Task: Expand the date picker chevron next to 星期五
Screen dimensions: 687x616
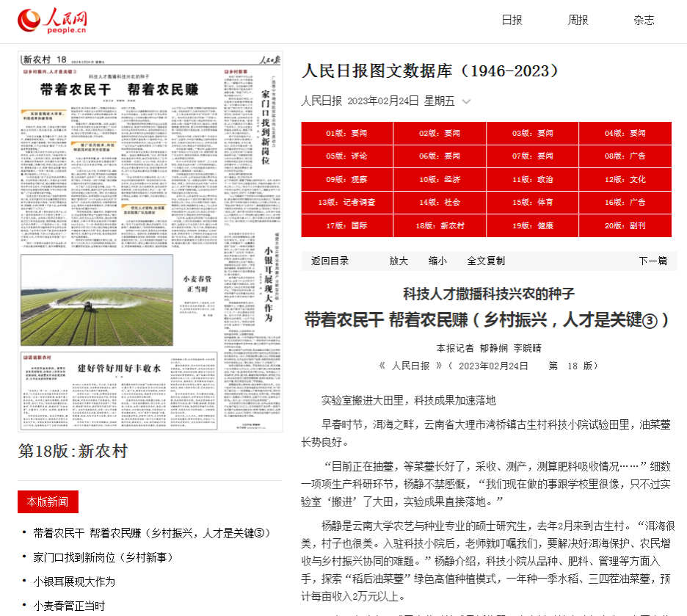Action: [466, 102]
